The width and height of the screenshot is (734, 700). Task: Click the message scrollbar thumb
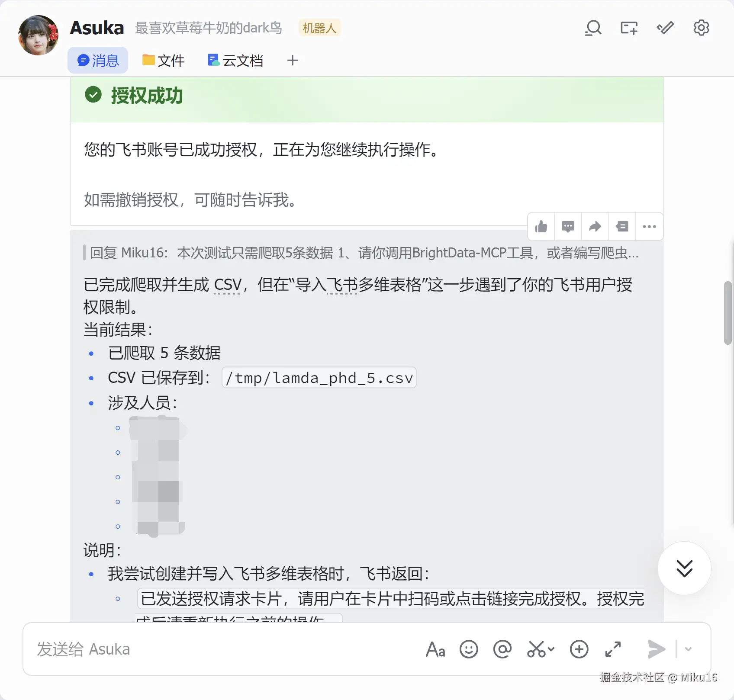point(728,313)
